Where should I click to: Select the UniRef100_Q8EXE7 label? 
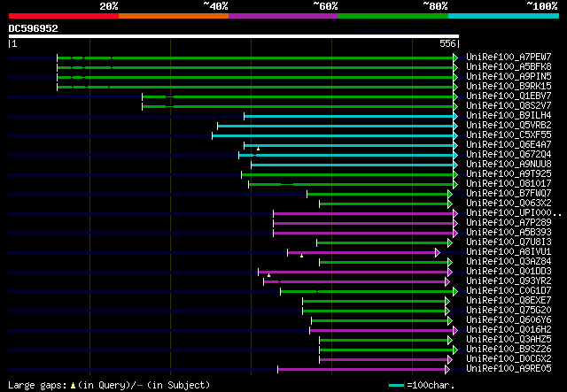click(x=509, y=301)
